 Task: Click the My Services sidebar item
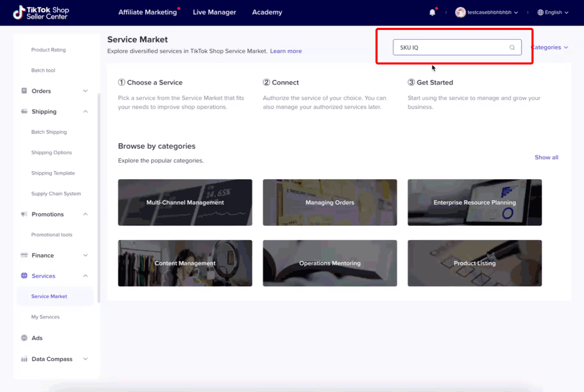pyautogui.click(x=45, y=317)
